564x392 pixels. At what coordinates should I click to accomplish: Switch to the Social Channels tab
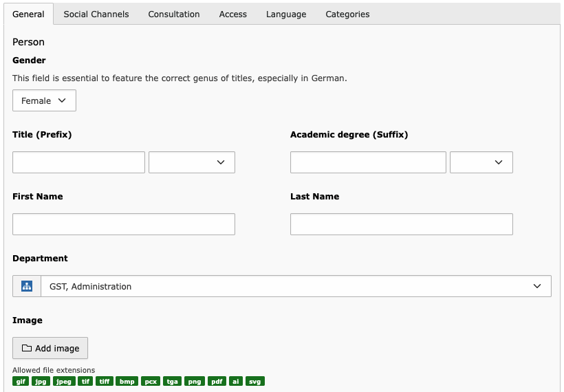click(x=96, y=14)
